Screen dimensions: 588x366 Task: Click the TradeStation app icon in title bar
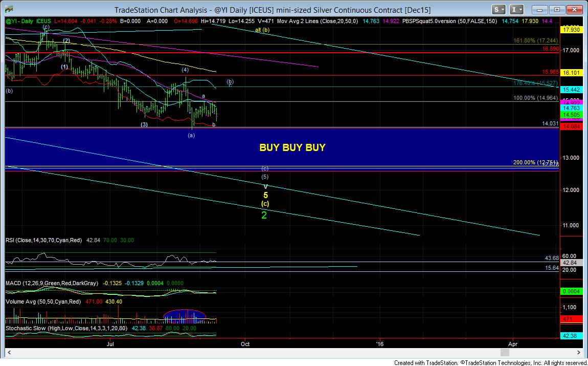coord(9,9)
